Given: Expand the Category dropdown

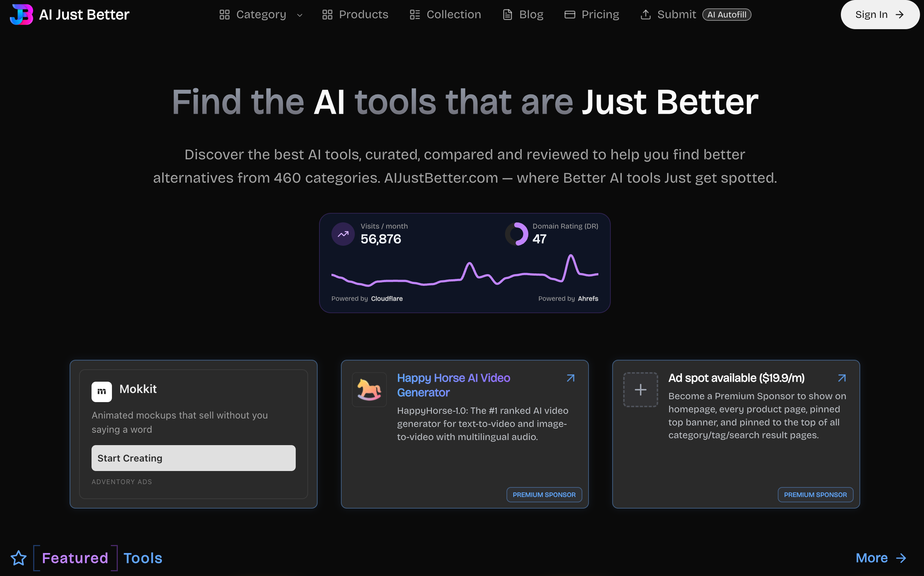Looking at the screenshot, I should [300, 15].
